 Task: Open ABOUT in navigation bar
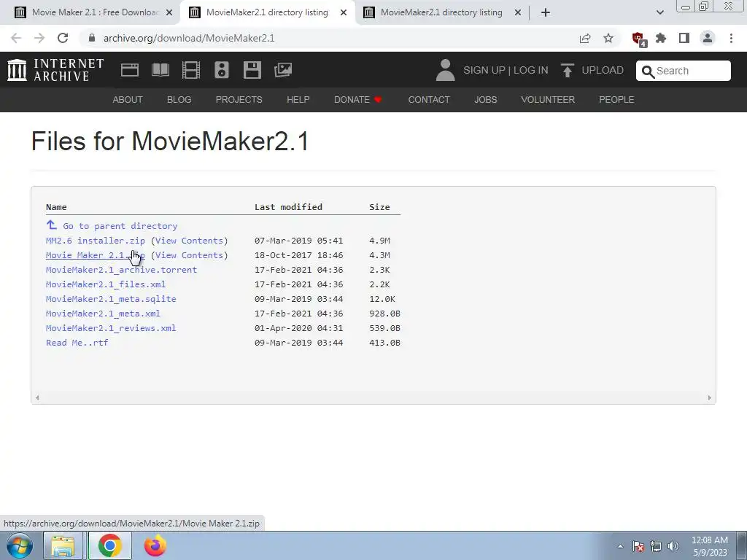coord(128,99)
